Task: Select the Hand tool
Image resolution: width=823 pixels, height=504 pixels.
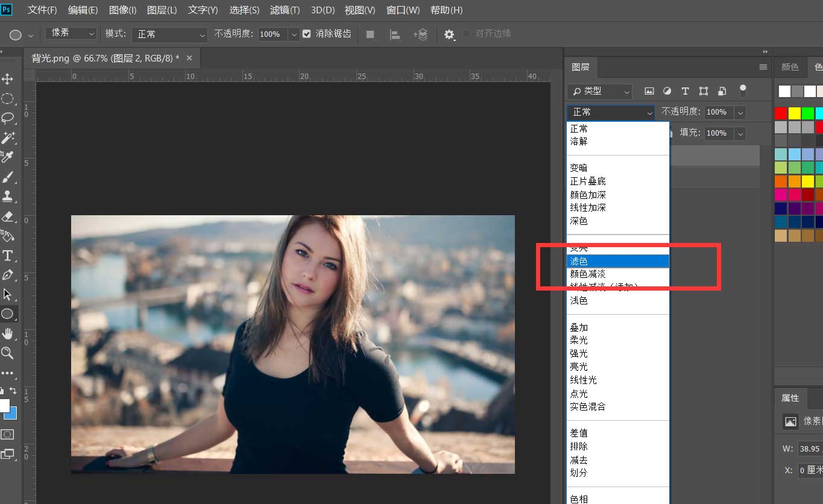Action: pos(8,333)
